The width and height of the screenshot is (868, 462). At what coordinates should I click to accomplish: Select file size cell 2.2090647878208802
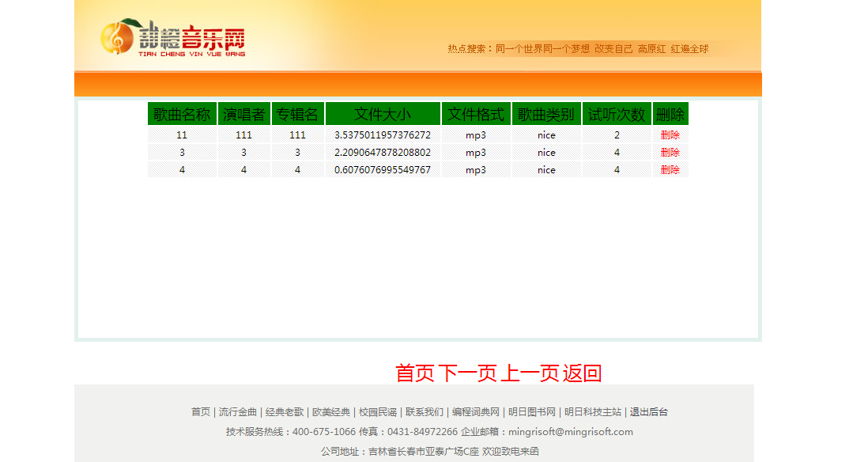tap(383, 153)
